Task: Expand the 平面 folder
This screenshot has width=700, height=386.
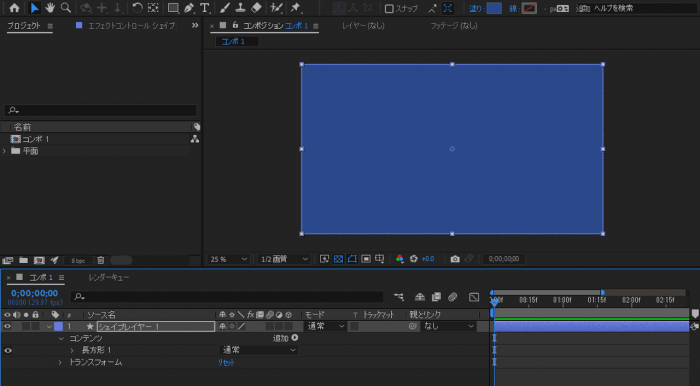Action: point(4,151)
